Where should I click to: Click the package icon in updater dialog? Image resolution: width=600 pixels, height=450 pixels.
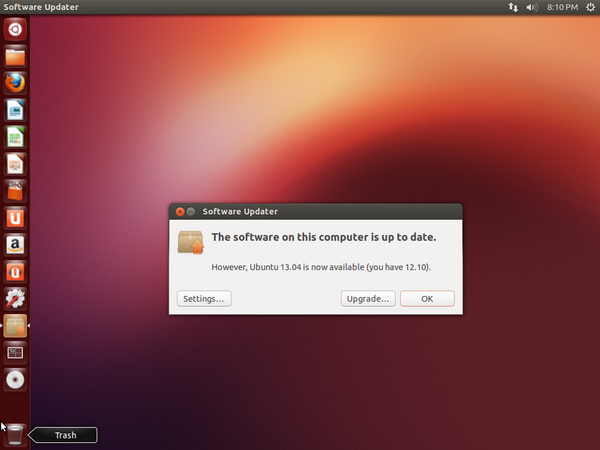click(191, 242)
